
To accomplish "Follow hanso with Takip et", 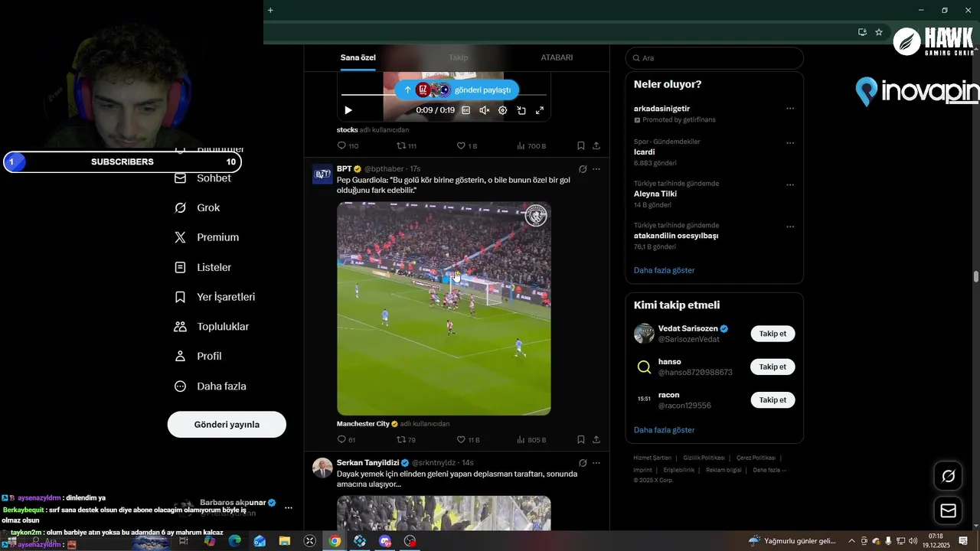I will coord(773,367).
